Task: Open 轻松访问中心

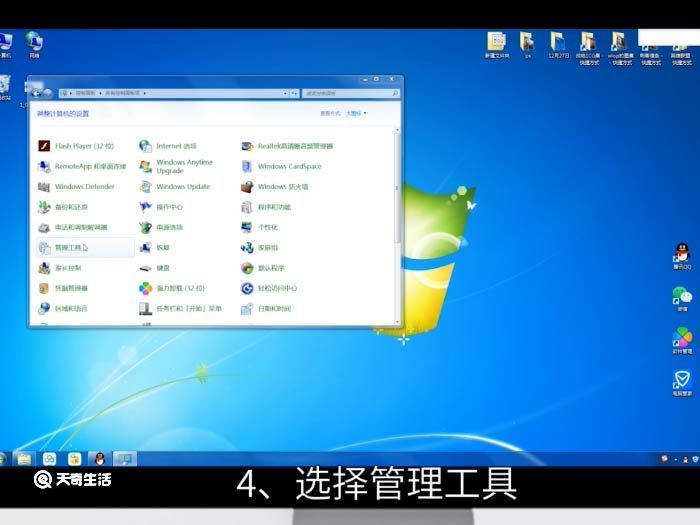Action: (x=269, y=288)
